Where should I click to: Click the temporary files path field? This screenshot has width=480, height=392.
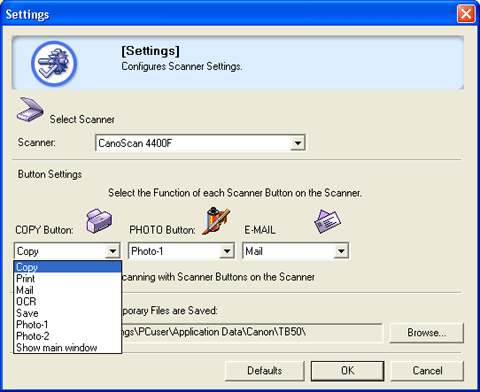click(252, 332)
